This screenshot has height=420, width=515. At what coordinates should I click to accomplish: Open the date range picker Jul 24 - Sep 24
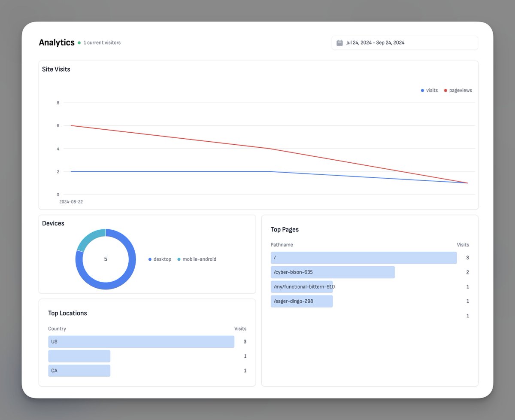click(405, 43)
